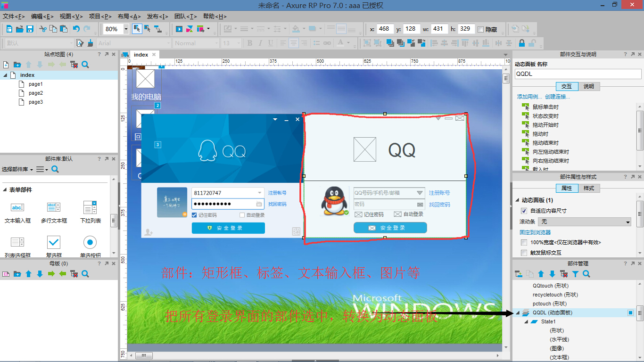Open publish options dropdown arrow
This screenshot has height=362, width=644.
pyautogui.click(x=208, y=29)
